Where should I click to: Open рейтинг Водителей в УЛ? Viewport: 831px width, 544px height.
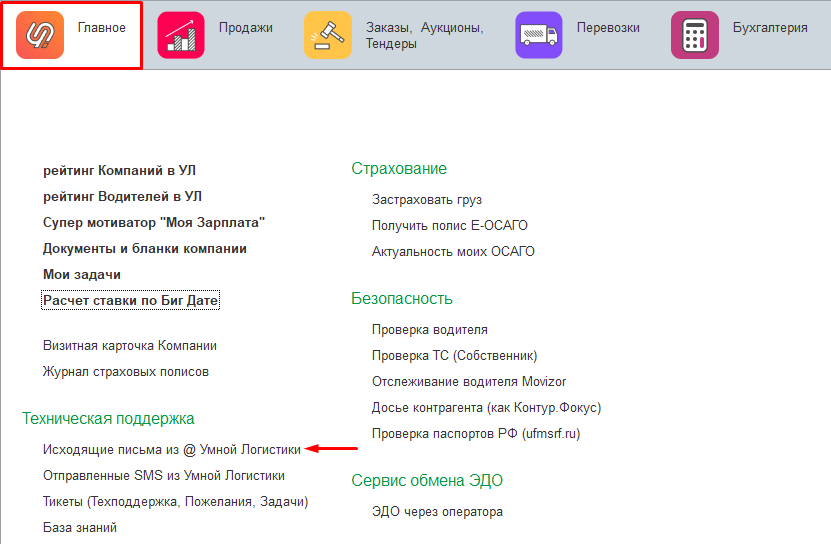122,197
